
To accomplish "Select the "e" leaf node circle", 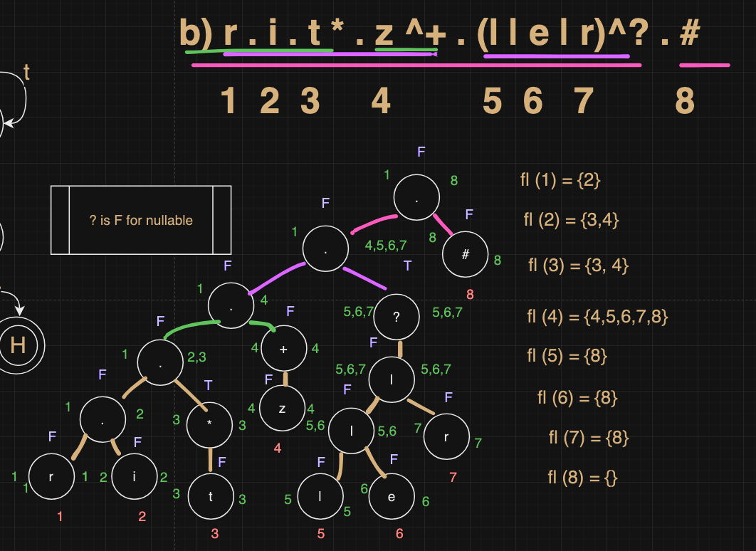I will [x=392, y=496].
